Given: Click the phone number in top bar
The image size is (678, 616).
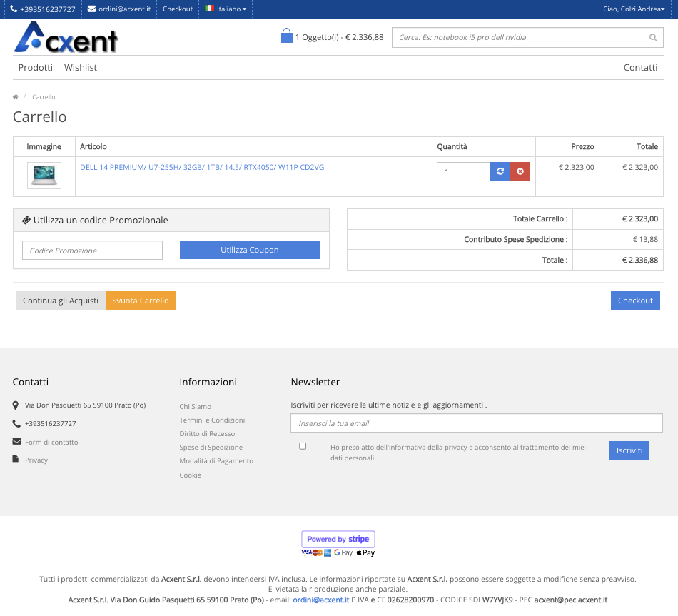Looking at the screenshot, I should click(43, 9).
